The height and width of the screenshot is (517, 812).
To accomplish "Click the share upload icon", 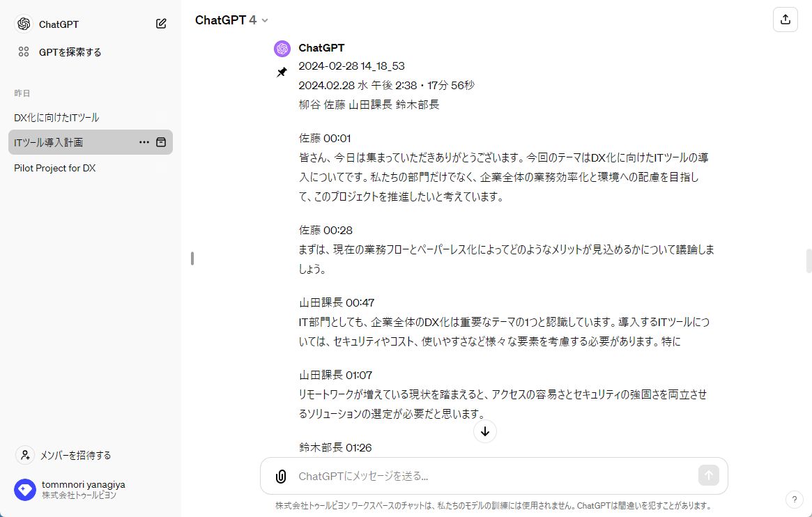I will (786, 20).
